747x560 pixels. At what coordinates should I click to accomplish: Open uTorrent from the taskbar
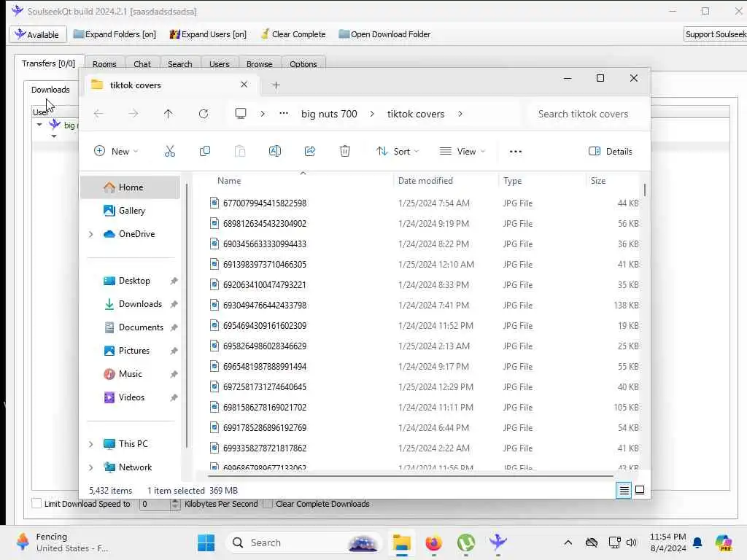click(x=466, y=542)
